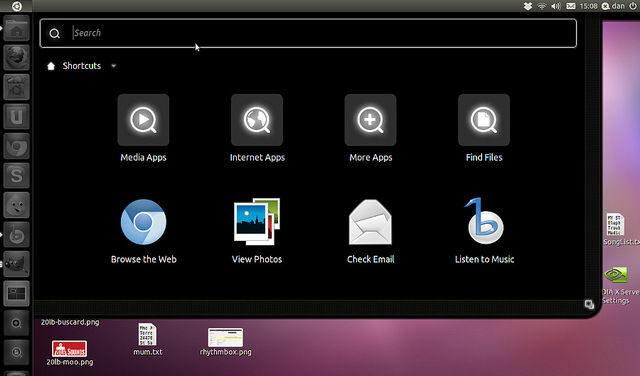The image size is (640, 376).
Task: Launch Skype from the launcher
Action: coord(16,176)
